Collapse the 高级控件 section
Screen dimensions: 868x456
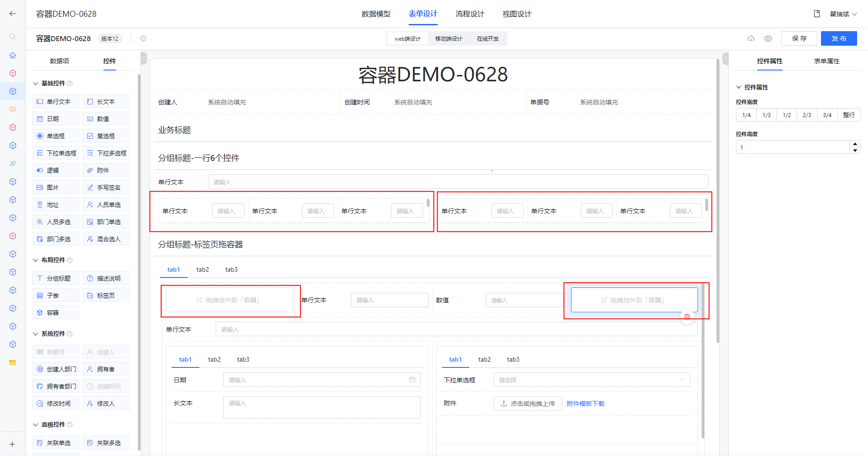[36, 424]
